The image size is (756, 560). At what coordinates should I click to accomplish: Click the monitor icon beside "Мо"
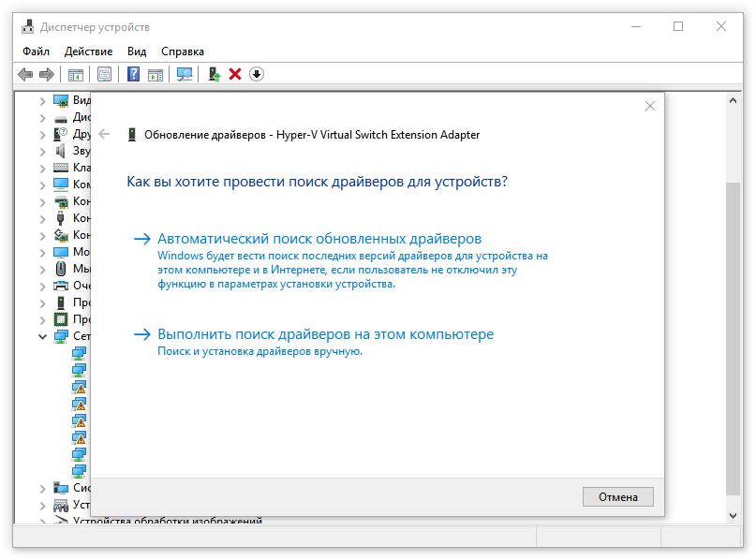pos(61,252)
